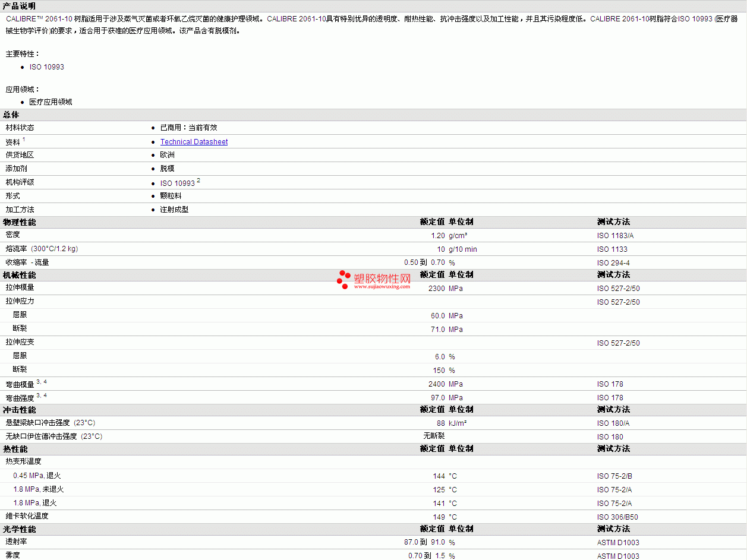Click the temperature value 125
Image resolution: width=747 pixels, height=560 pixels.
[x=439, y=490]
